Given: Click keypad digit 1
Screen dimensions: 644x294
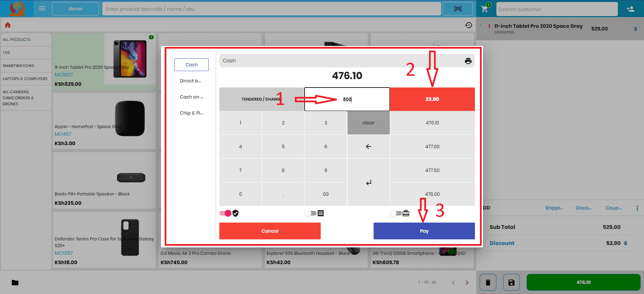Looking at the screenshot, I should (240, 123).
